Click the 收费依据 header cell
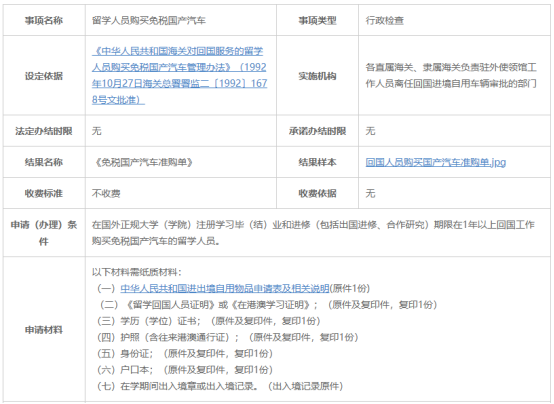Screen dimensions: 554x404 [317, 193]
